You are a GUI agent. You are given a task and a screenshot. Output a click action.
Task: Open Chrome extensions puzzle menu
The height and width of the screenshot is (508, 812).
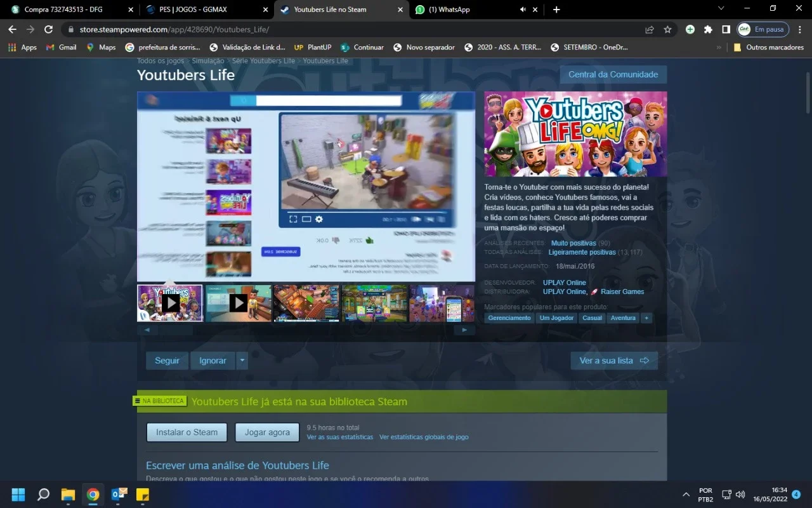click(708, 29)
